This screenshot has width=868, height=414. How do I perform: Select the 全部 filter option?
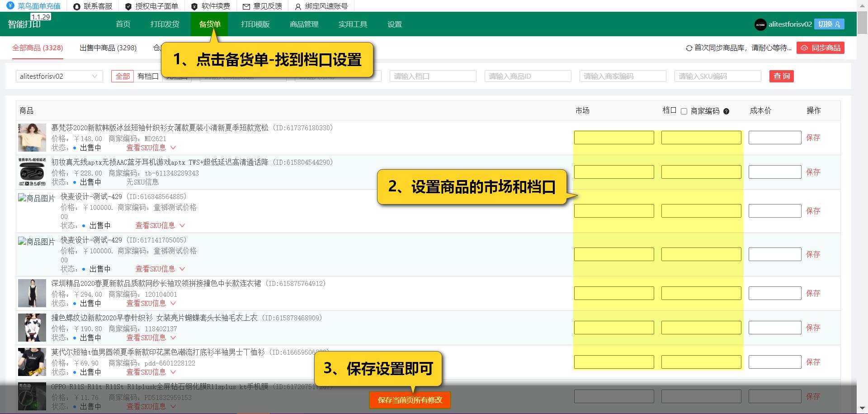coord(122,76)
